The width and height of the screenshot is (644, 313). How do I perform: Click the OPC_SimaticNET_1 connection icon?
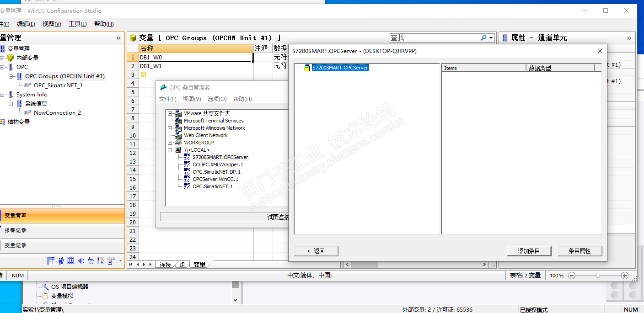(x=28, y=85)
